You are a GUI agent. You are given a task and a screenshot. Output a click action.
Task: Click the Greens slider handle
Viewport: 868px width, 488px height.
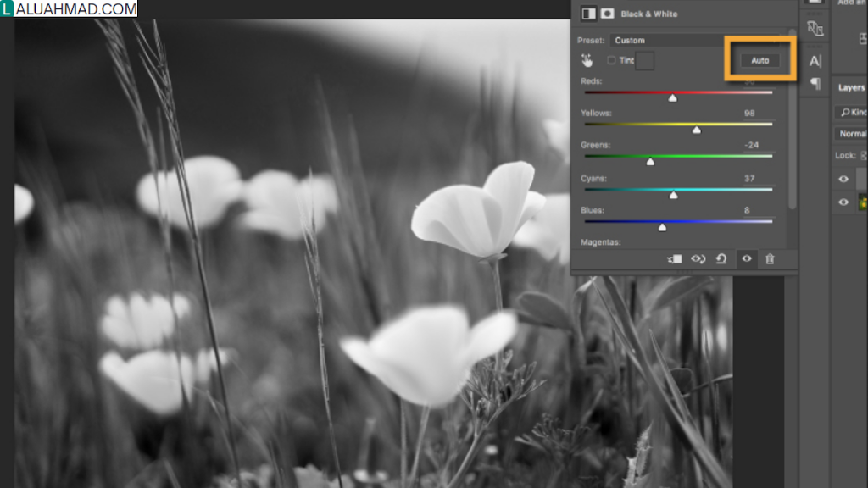coord(650,162)
